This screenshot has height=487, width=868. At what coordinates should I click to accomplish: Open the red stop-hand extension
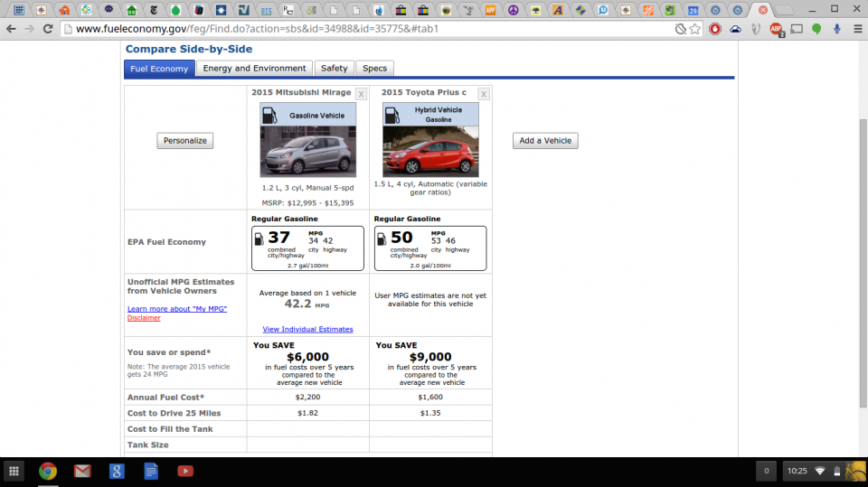[715, 29]
